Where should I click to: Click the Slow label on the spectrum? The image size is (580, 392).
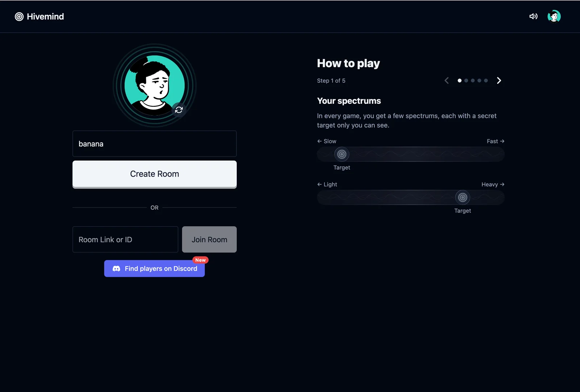pyautogui.click(x=330, y=141)
